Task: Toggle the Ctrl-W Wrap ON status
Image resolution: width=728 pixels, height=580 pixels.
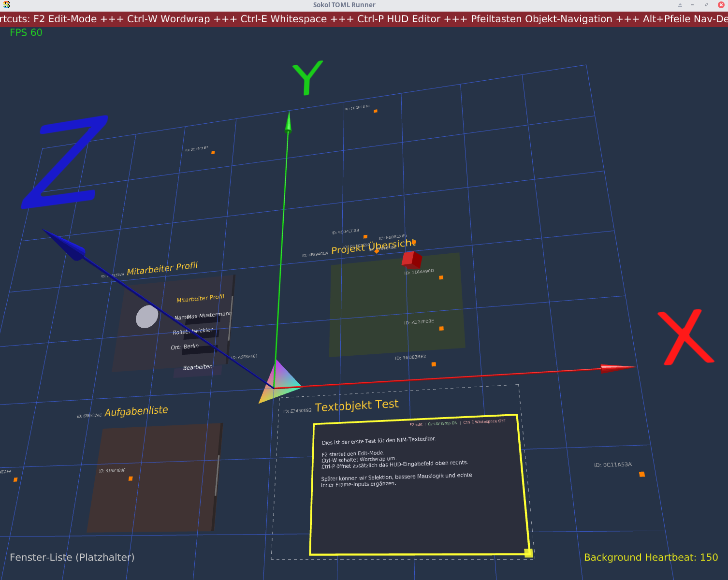Action: coord(442,422)
